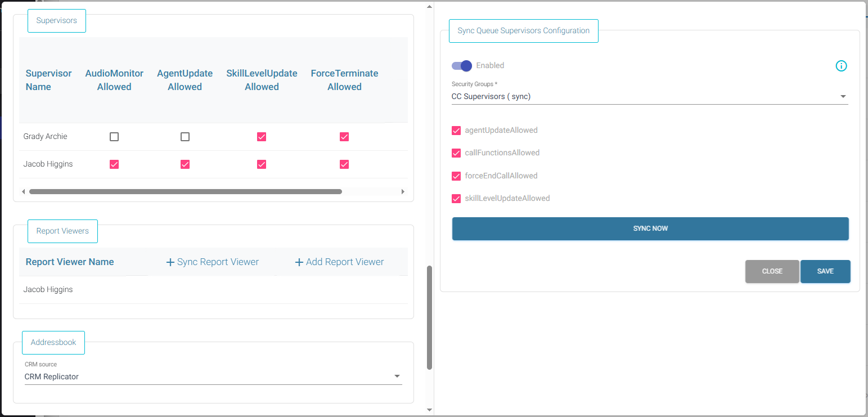Click the CLOSE button
868x417 pixels.
click(772, 271)
